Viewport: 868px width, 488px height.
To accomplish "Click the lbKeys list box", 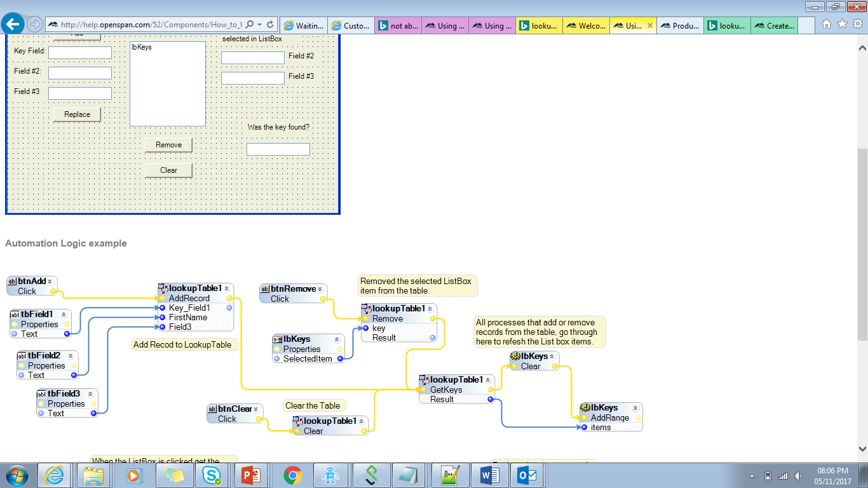I will coord(168,84).
